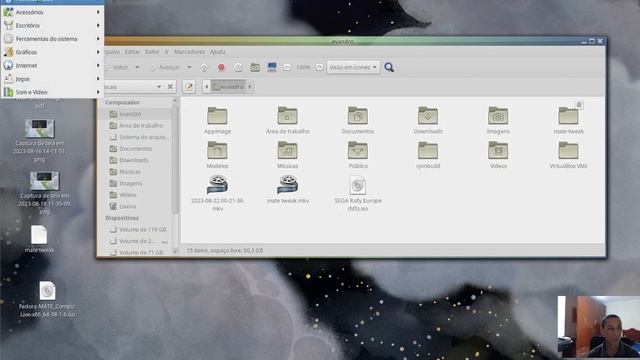Click the zoom in icon

point(319,67)
